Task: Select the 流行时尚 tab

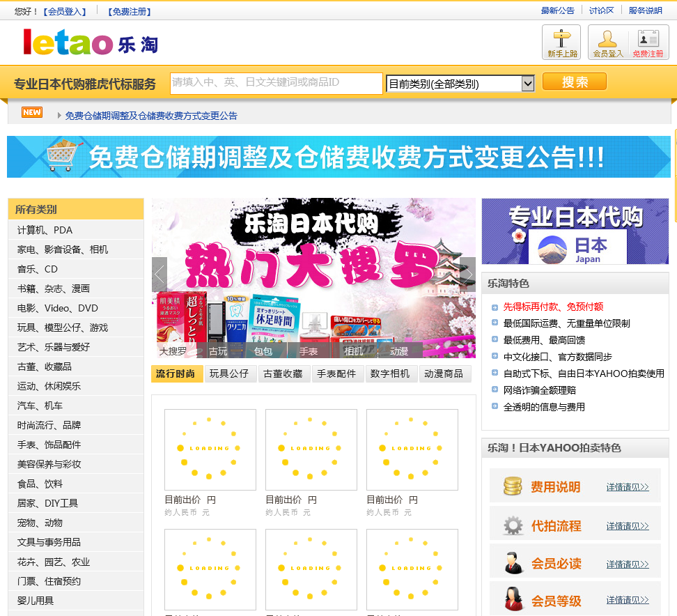Action: click(176, 374)
